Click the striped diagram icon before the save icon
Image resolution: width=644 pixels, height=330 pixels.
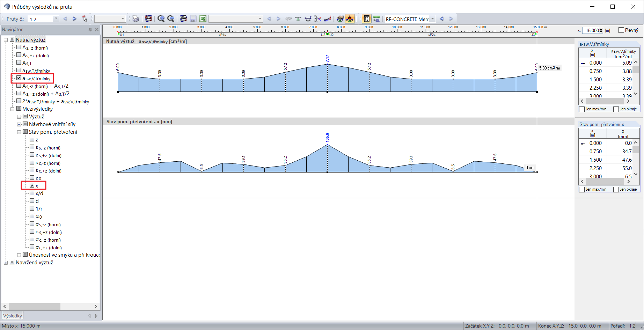click(183, 19)
